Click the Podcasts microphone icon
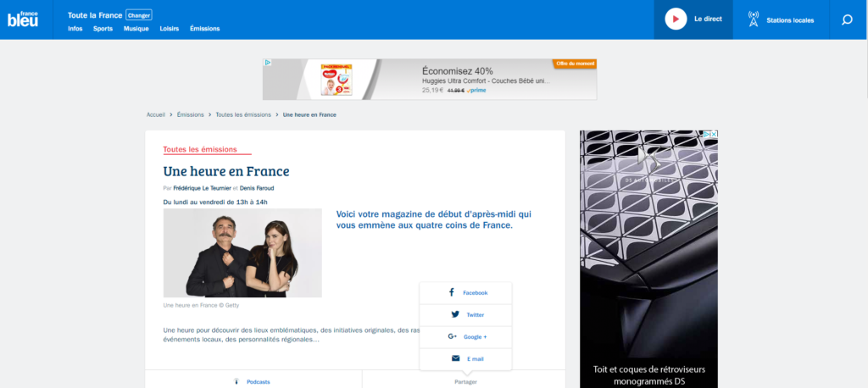This screenshot has height=388, width=868. pos(236,382)
